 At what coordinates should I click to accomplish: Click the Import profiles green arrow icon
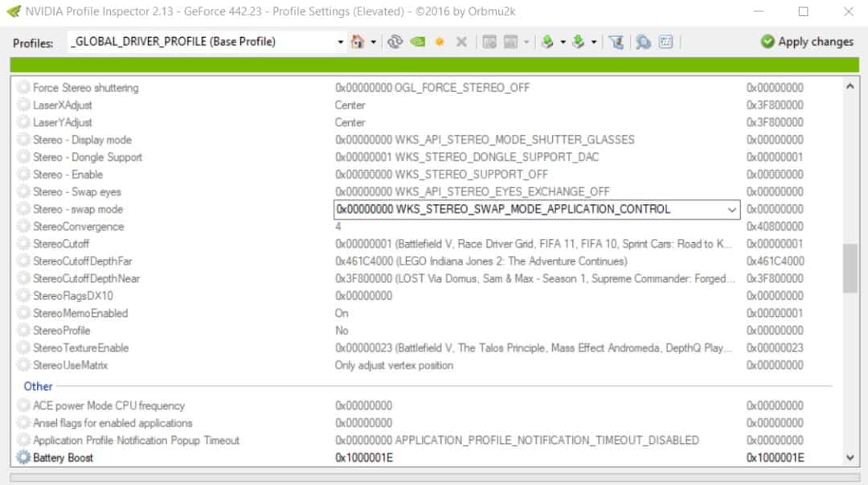(579, 42)
